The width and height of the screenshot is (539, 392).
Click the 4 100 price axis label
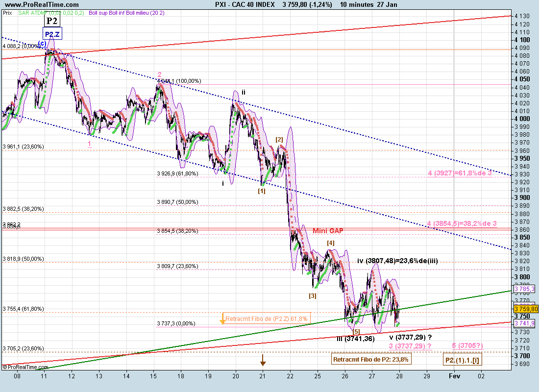[x=522, y=40]
